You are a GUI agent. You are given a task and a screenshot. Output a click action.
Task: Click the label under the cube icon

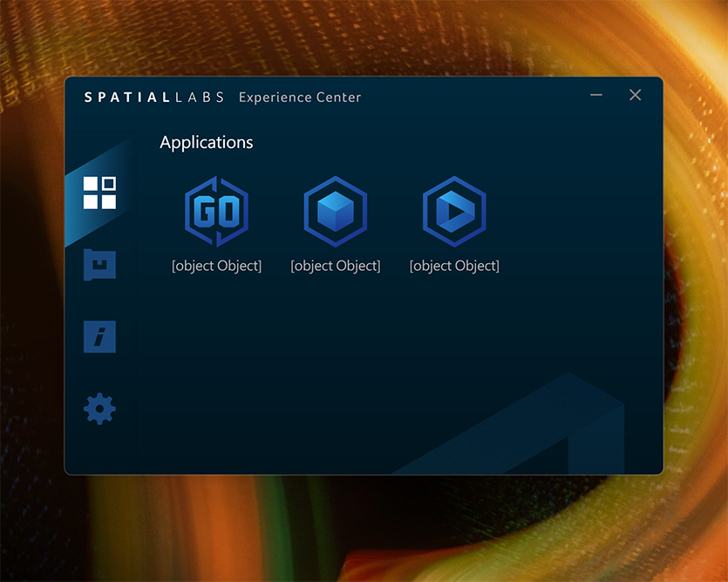[335, 266]
